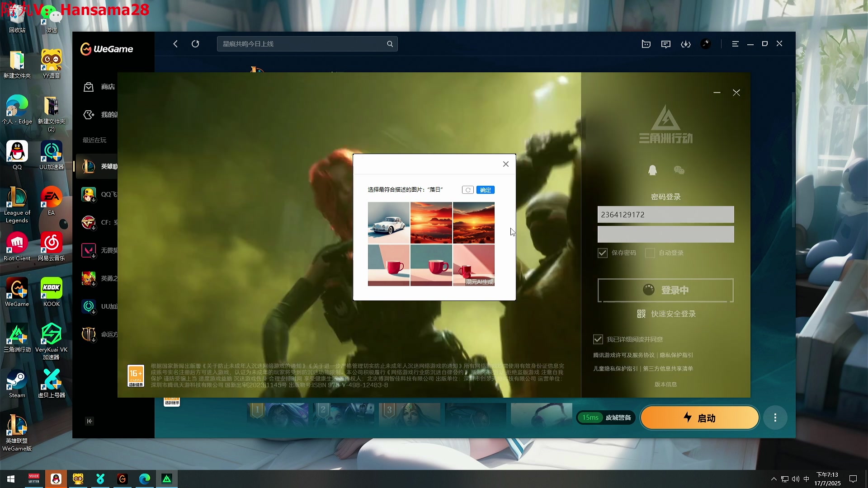Open the 15ms 皮城警备 server selector
Screen dimensions: 868x488
[606, 418]
